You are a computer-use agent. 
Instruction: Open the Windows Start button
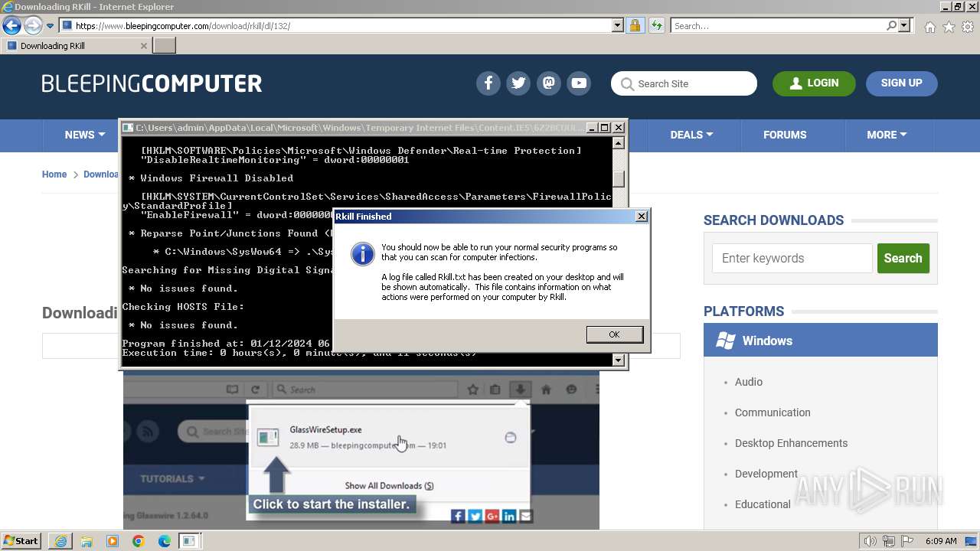pyautogui.click(x=21, y=541)
